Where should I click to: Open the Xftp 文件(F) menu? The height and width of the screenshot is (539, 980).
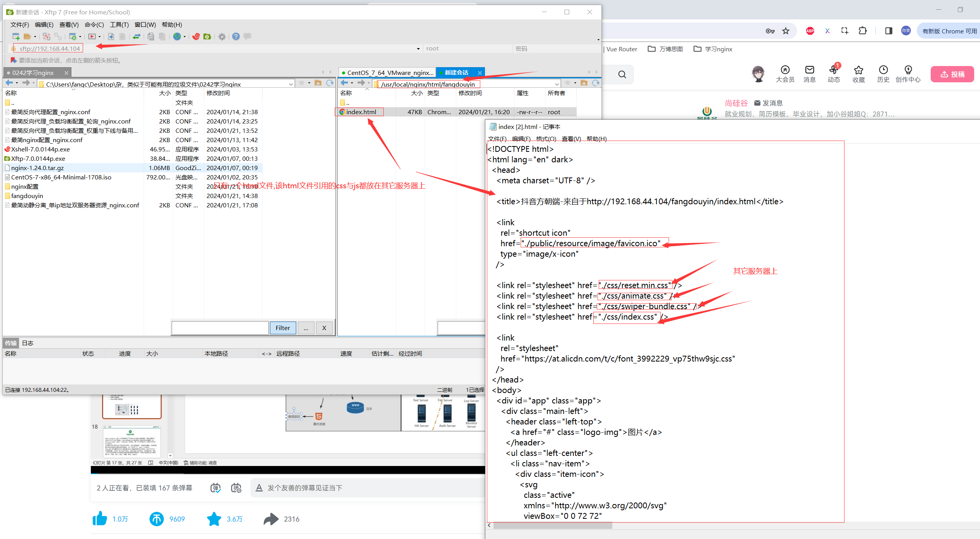(19, 25)
